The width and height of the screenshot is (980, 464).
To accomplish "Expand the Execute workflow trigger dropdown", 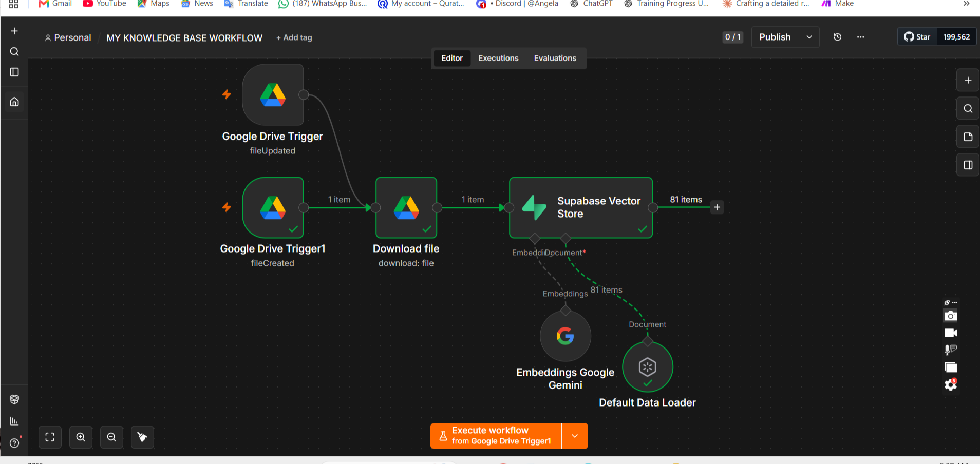I will (575, 436).
